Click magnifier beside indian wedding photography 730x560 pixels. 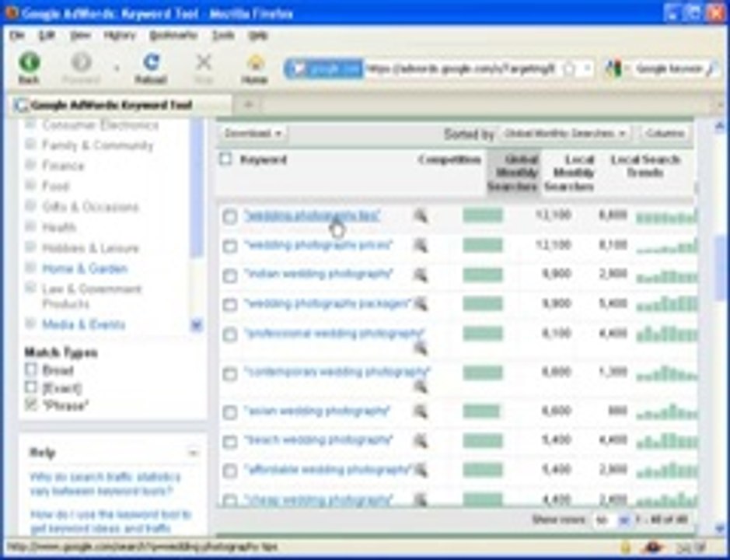pyautogui.click(x=420, y=275)
